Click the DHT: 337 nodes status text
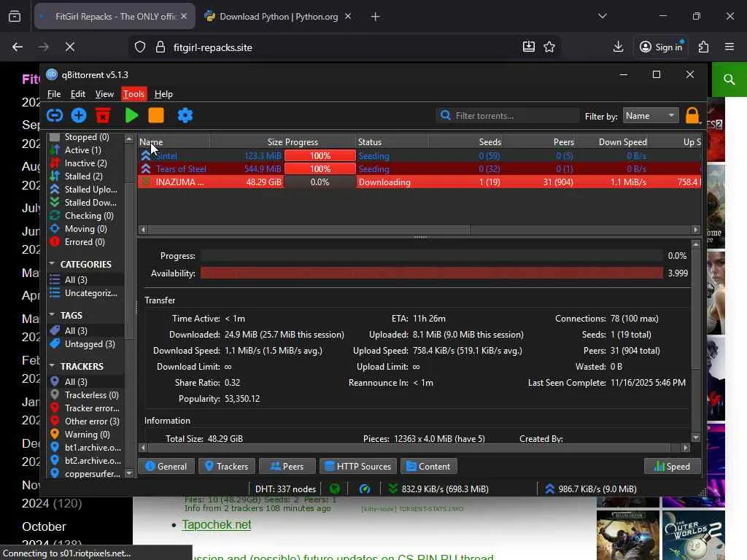Screen dimensions: 747x560 tap(285, 489)
